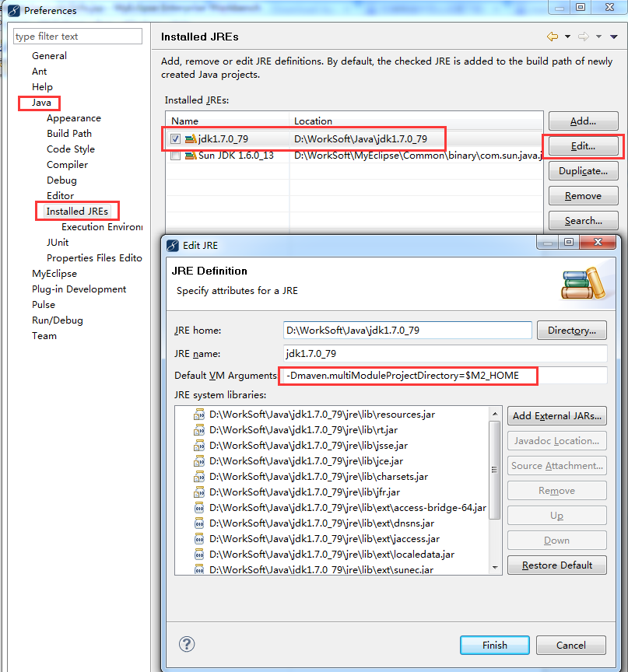The image size is (628, 672).
Task: Open Code Style preferences
Action: coord(71,149)
